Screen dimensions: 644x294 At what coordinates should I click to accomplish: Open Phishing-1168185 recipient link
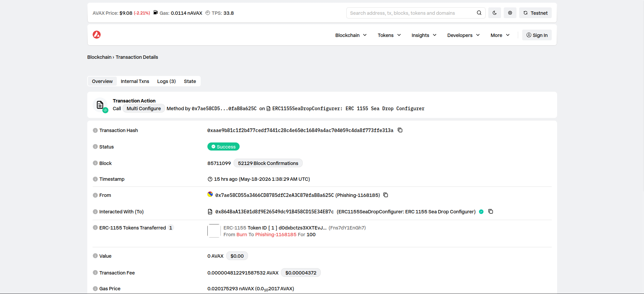click(276, 235)
